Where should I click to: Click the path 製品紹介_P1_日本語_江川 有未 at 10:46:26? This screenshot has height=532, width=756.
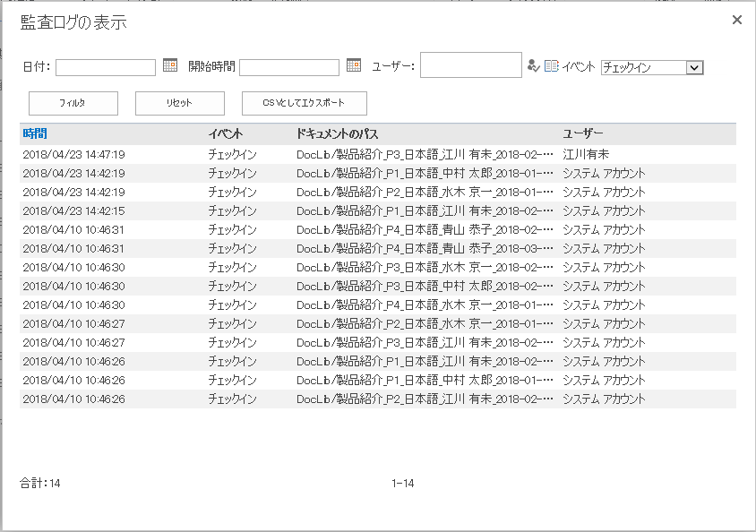point(425,362)
